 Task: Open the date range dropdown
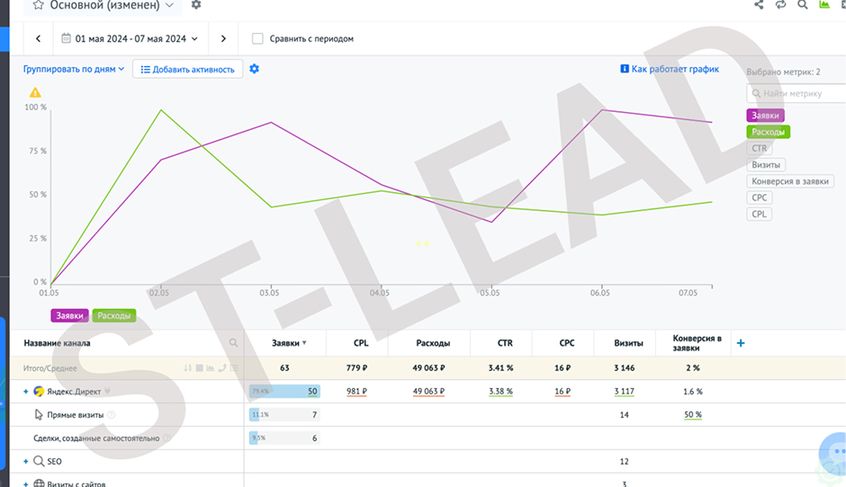[x=130, y=38]
